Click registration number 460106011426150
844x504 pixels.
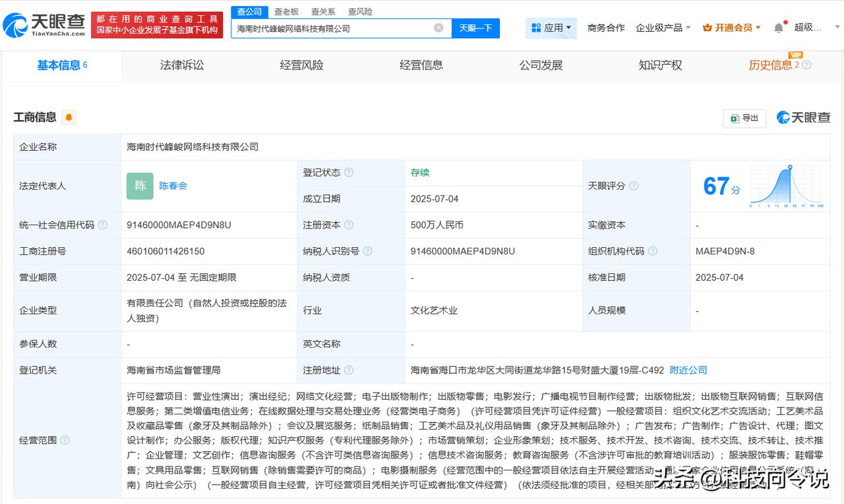coord(166,251)
